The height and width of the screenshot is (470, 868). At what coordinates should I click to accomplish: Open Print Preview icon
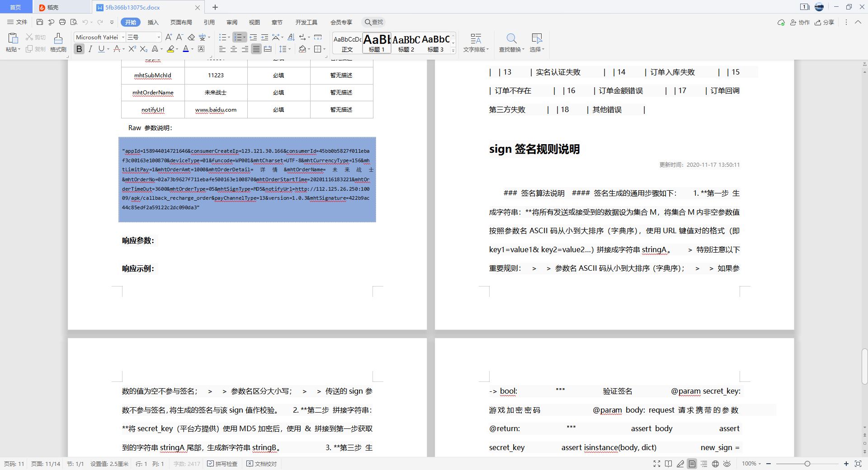(74, 22)
